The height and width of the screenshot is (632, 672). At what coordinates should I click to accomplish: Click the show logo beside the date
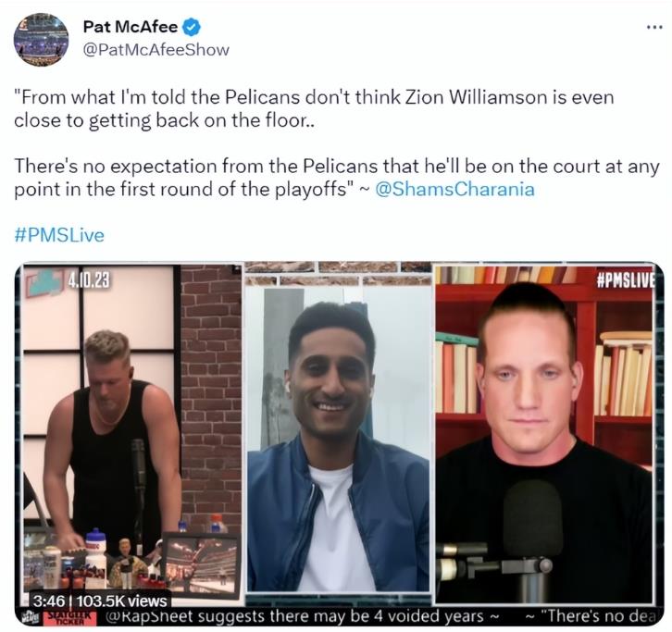coord(45,283)
